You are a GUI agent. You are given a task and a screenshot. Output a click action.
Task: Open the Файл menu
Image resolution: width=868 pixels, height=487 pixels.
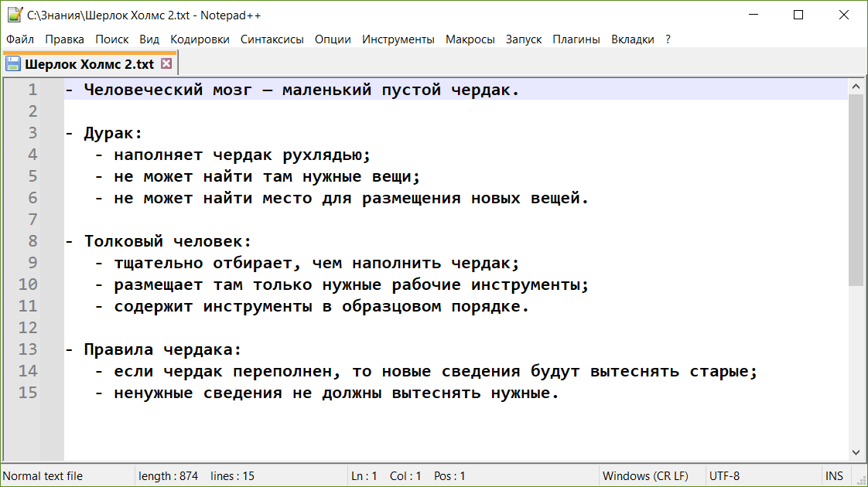click(20, 39)
